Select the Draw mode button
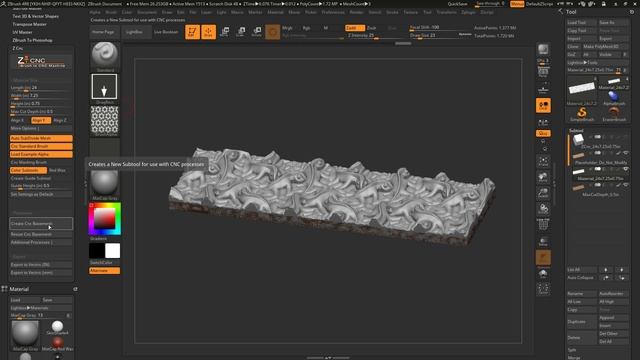 pos(209,32)
